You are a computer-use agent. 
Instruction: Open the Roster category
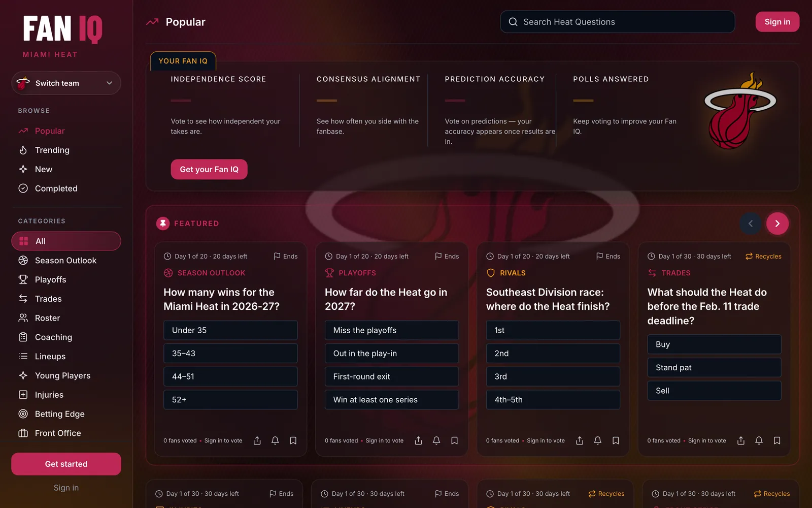point(66,318)
